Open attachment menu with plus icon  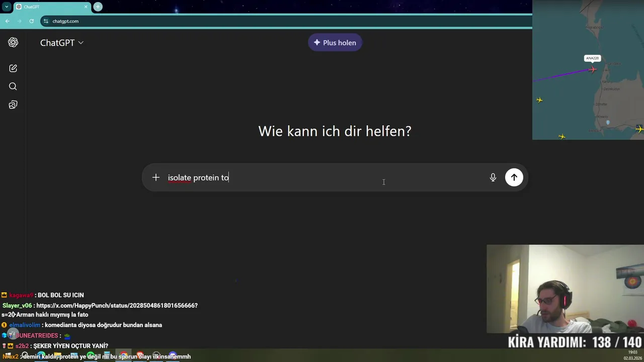click(x=156, y=177)
